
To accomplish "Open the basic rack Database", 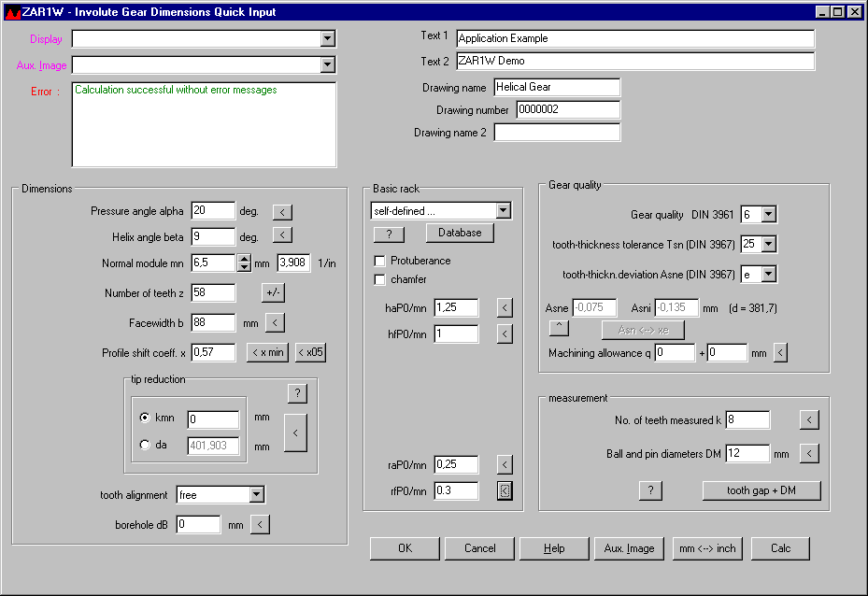I will point(460,233).
